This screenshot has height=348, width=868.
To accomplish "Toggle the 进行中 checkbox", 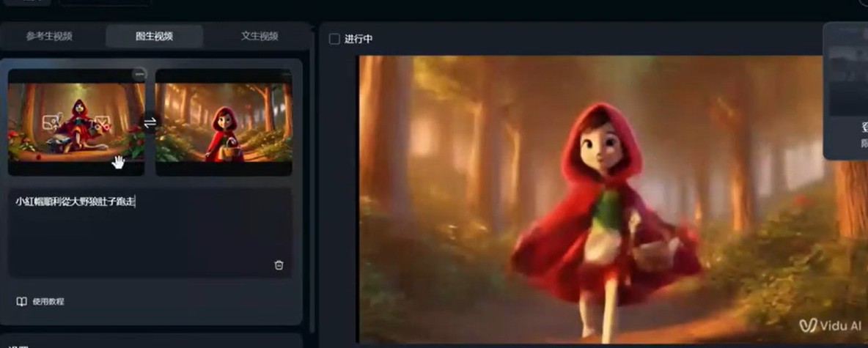I will tap(334, 40).
